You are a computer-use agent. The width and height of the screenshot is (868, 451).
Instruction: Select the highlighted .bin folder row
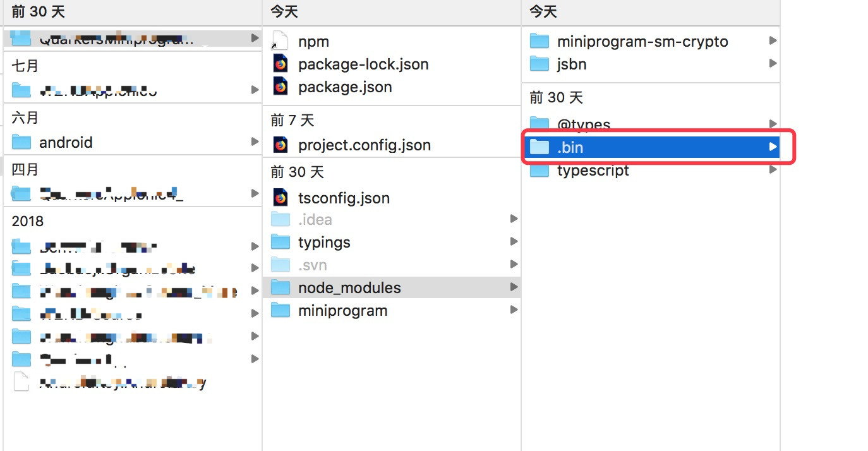[x=652, y=147]
